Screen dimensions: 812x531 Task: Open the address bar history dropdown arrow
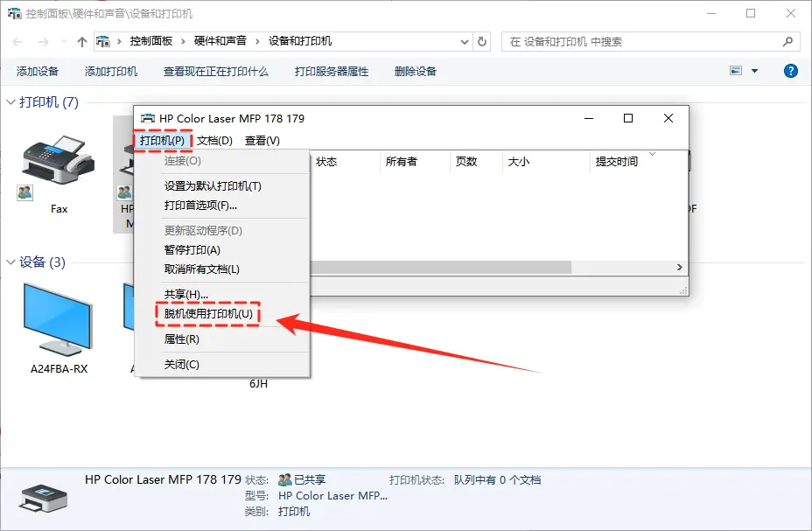tap(465, 40)
